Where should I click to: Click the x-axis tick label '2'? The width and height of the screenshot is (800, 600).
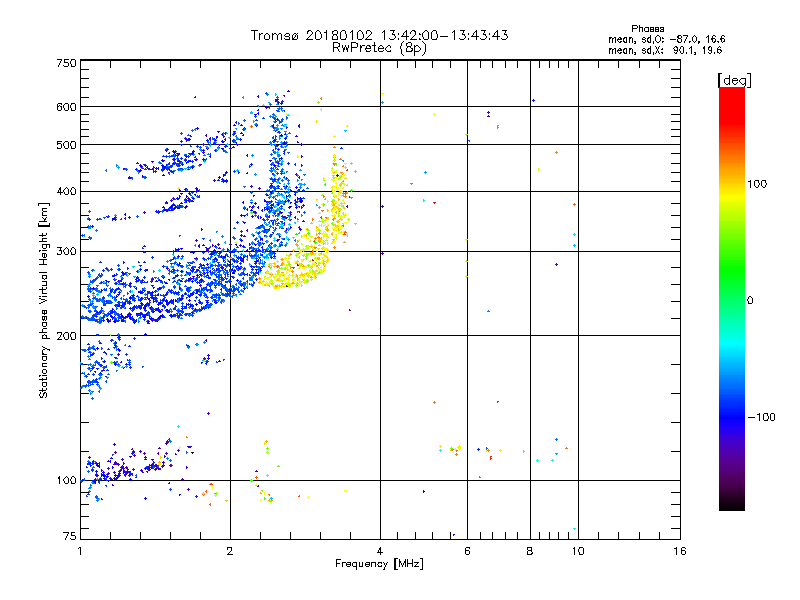tap(230, 551)
